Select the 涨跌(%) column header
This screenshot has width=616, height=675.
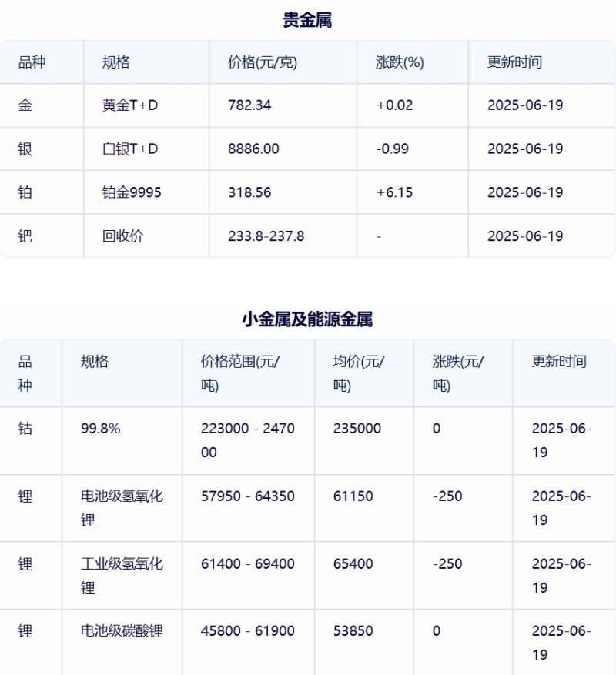click(x=400, y=62)
